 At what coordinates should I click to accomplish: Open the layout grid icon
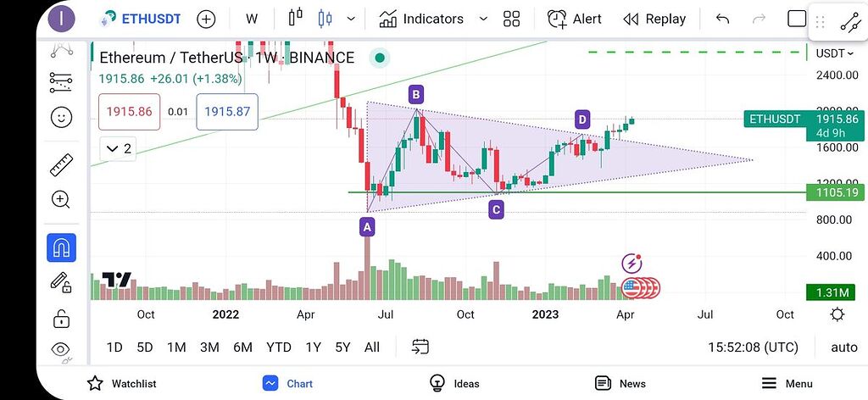[511, 19]
